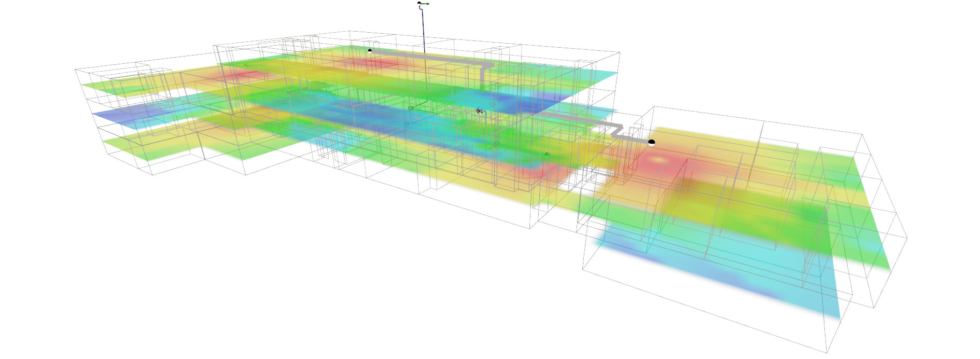Image resolution: width=980 pixels, height=359 pixels.
Task: Click the red hotspot on the top-floor heatmap
Action: (376, 63)
